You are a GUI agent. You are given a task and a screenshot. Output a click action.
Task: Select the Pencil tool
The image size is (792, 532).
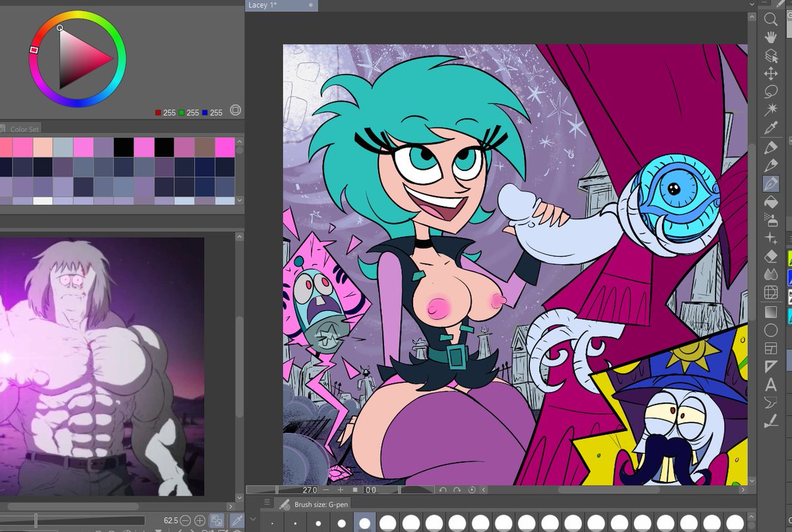[770, 165]
